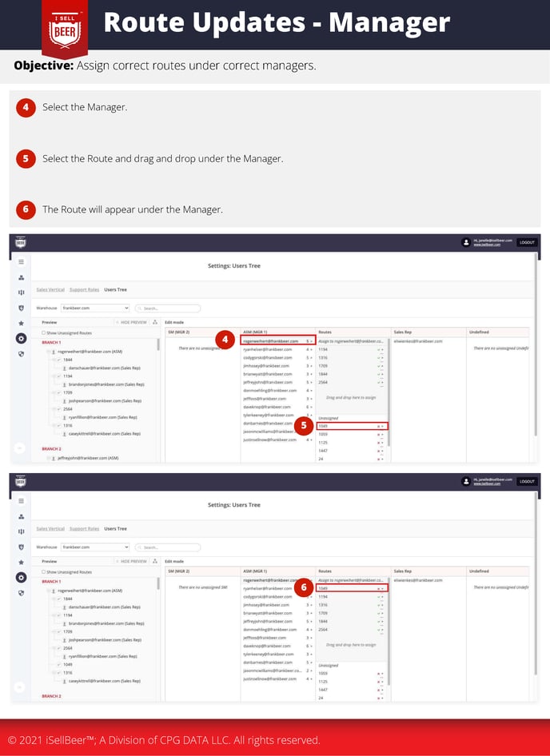Open the hamburger menu in the left sidebar
The height and width of the screenshot is (756, 550).
click(21, 262)
